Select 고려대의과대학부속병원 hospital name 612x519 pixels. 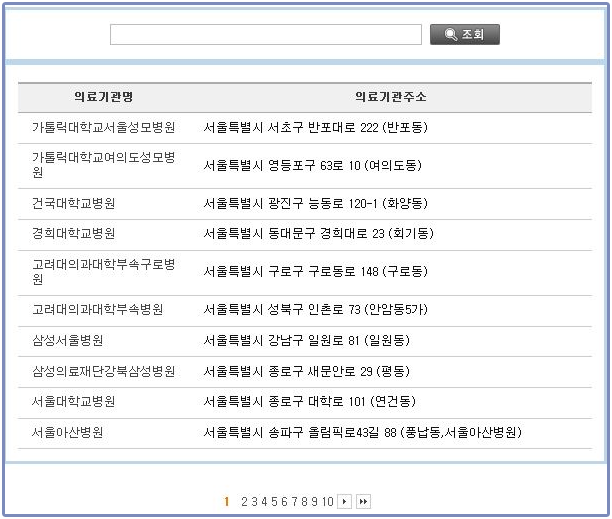click(98, 309)
